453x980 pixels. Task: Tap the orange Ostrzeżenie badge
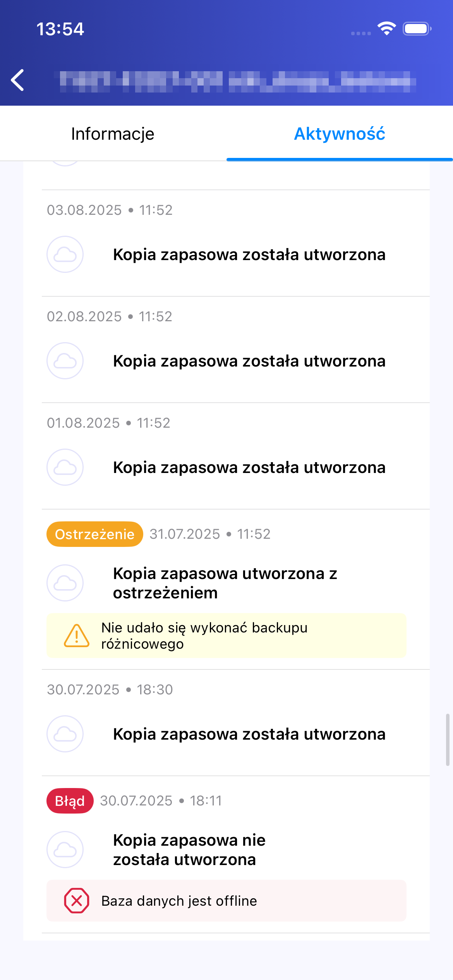(94, 534)
